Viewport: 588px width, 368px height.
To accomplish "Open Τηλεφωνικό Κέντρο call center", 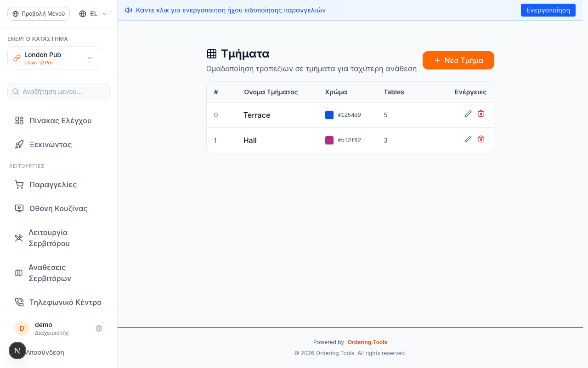I will (58, 302).
